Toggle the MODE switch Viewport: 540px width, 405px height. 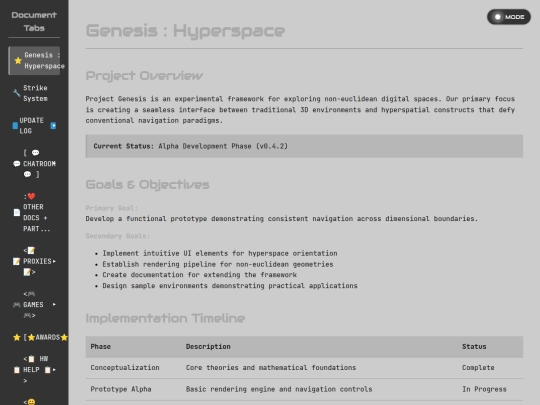(509, 17)
